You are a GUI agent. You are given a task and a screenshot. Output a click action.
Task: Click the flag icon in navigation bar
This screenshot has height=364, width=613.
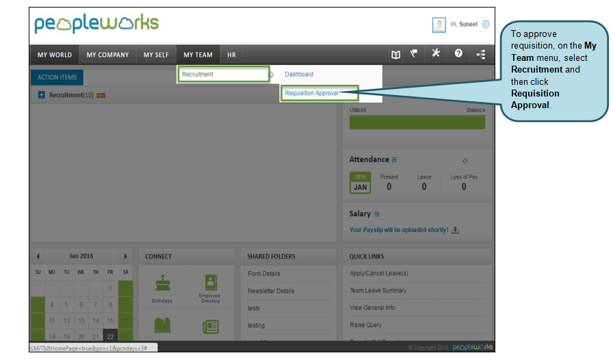pos(414,53)
